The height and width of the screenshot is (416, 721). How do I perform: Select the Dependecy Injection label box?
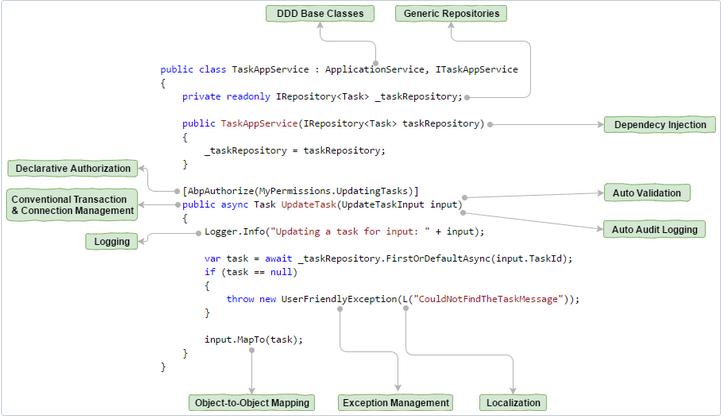pos(660,125)
